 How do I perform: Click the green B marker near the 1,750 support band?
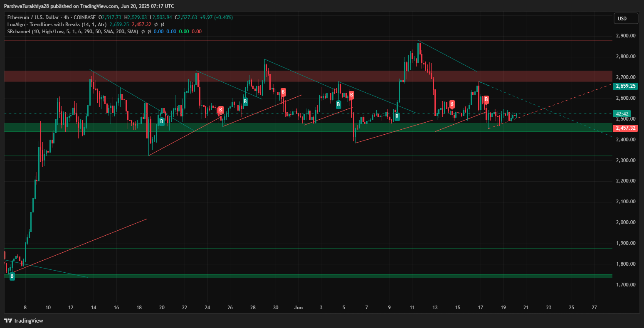pos(12,276)
